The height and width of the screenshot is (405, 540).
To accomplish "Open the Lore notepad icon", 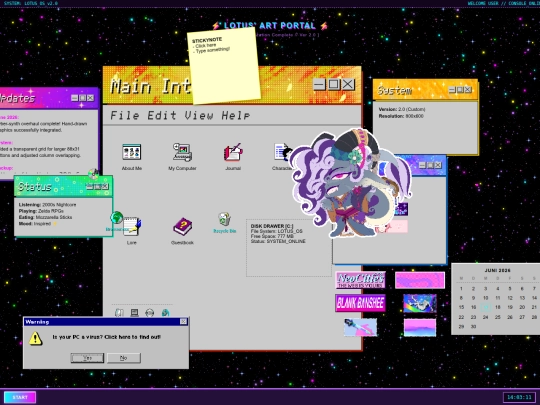I will tap(132, 226).
